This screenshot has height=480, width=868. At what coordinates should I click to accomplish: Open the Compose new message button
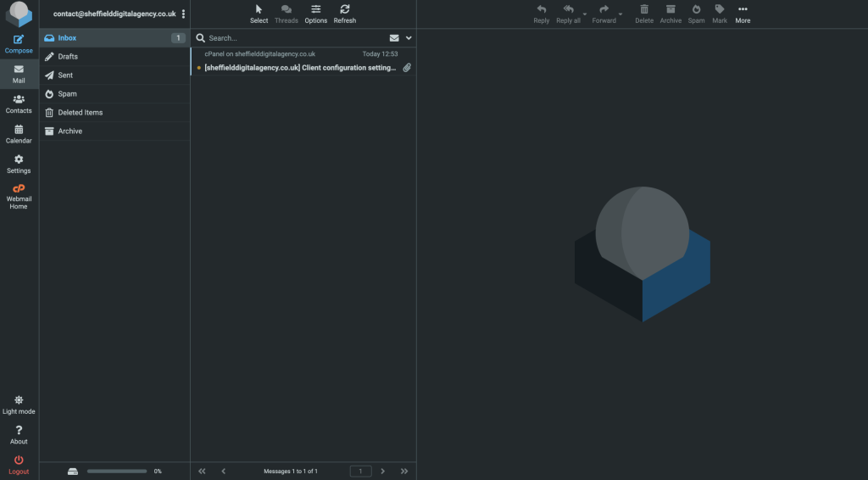tap(19, 44)
